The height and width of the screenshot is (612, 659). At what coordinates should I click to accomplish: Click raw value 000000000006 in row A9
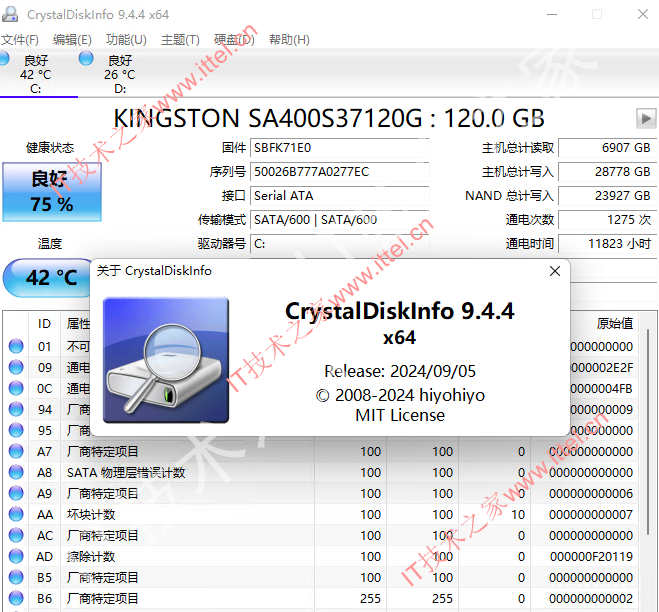pos(591,493)
